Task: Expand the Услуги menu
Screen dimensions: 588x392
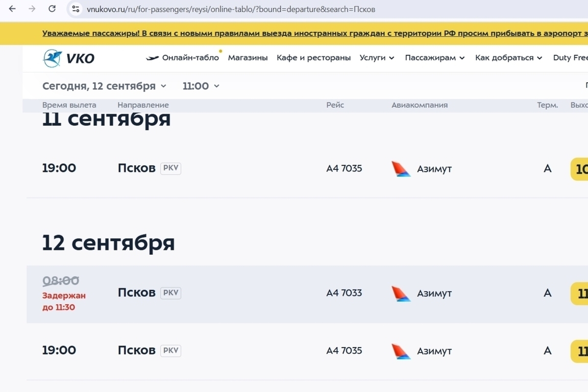Action: click(377, 58)
